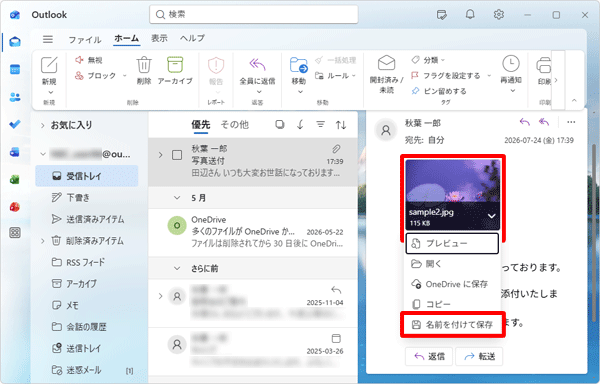Click the filter icon in message list
Screen dimensions: 600x384
(x=320, y=124)
